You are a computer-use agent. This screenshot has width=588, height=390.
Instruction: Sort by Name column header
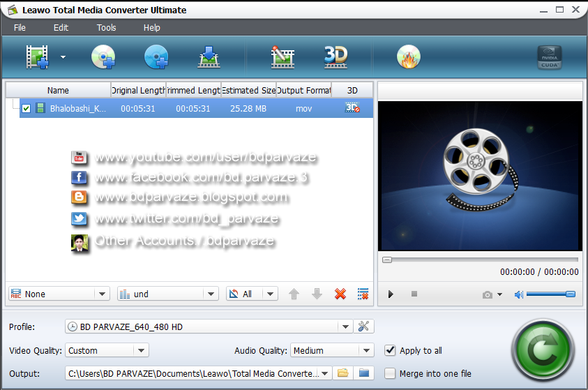click(58, 91)
